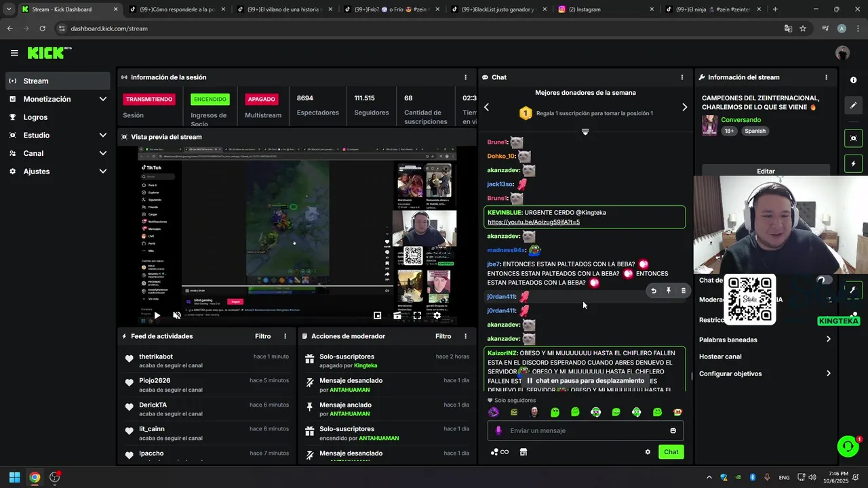Click the Editar stream info button
This screenshot has width=868, height=488.
[766, 171]
